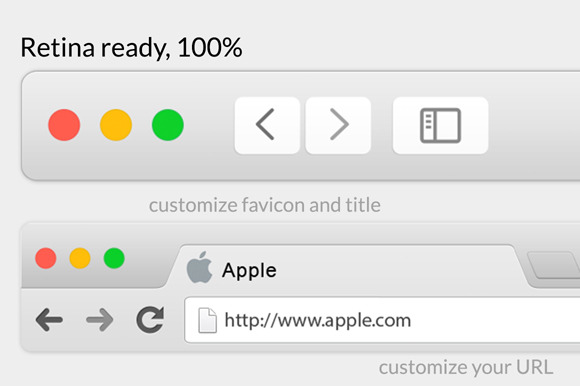580x386 pixels.
Task: Go back using Safari's left chevron button
Action: tap(267, 125)
